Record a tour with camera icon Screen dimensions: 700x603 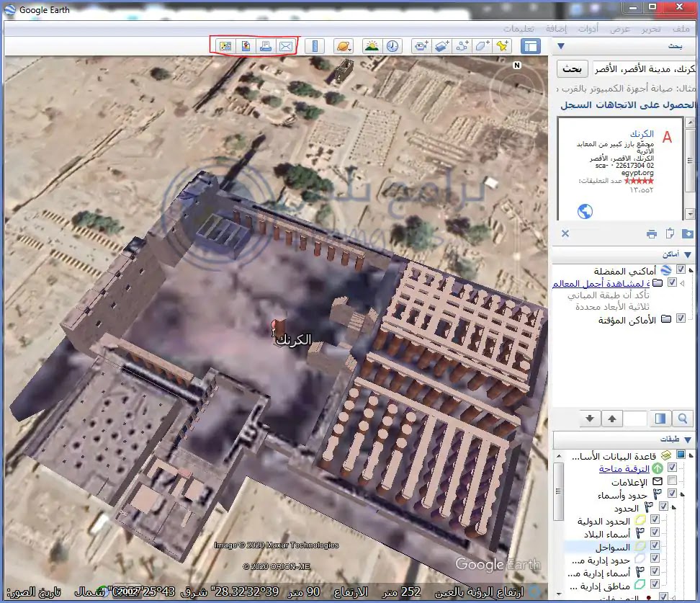[421, 46]
